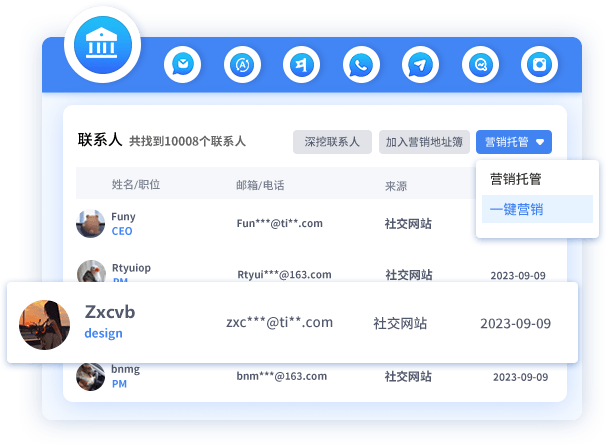Click the 深挖联系人 button
Viewport: 606px width, 445px height.
[x=332, y=142]
